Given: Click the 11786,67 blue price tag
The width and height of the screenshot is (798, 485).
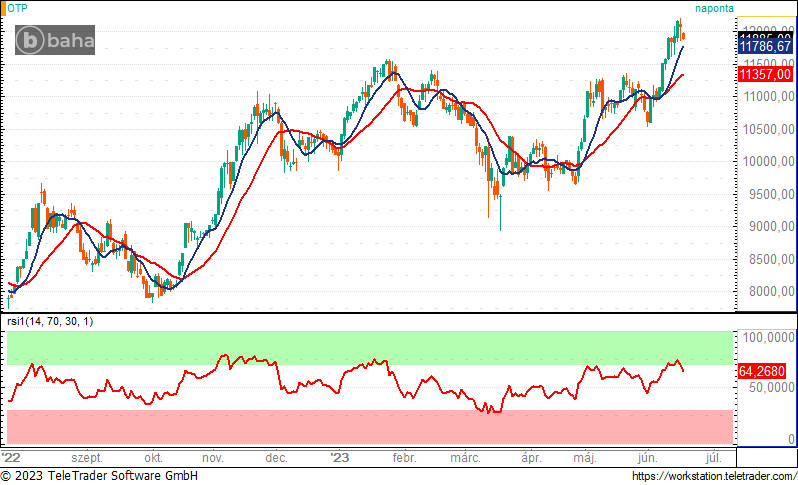Looking at the screenshot, I should tap(765, 46).
